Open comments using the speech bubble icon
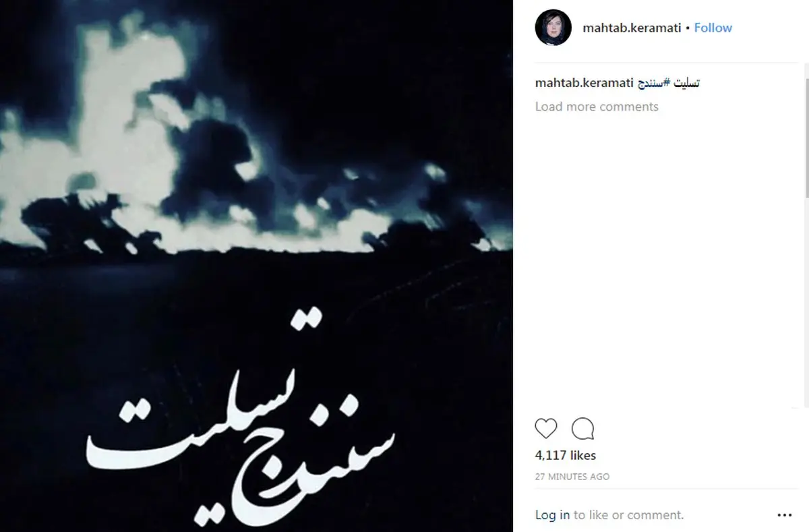Viewport: 809px width, 532px height. coord(582,429)
